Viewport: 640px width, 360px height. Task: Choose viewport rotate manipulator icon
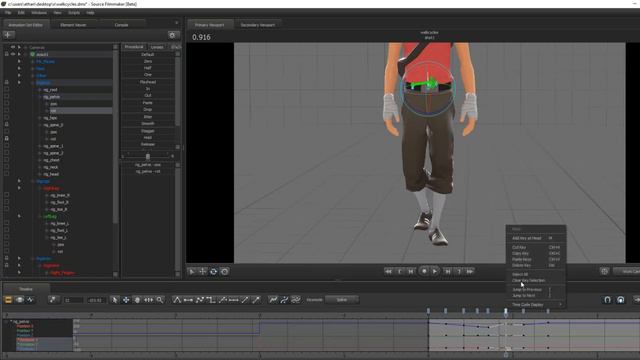(213, 271)
